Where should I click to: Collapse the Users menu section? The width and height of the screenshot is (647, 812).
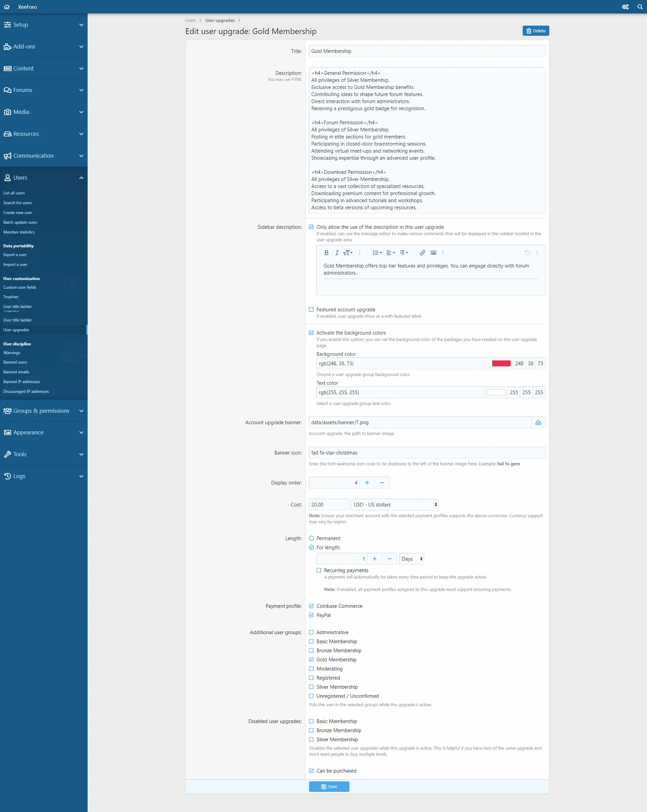point(81,177)
